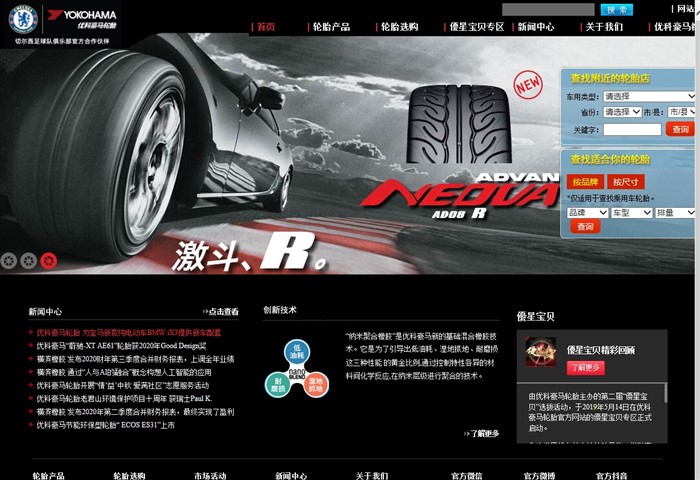Click the 激斗、R。 banner slogan
700x480 pixels.
(250, 253)
